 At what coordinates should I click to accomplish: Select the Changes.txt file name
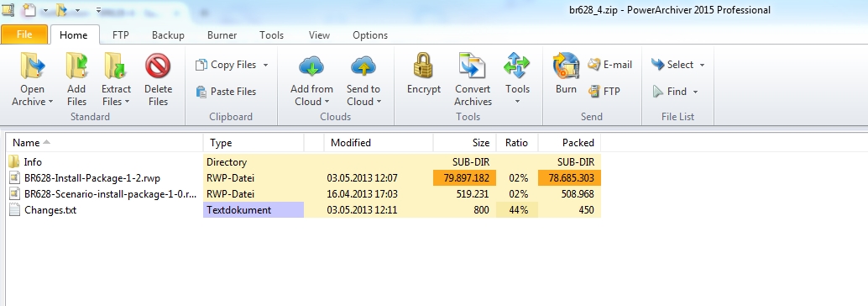[50, 211]
